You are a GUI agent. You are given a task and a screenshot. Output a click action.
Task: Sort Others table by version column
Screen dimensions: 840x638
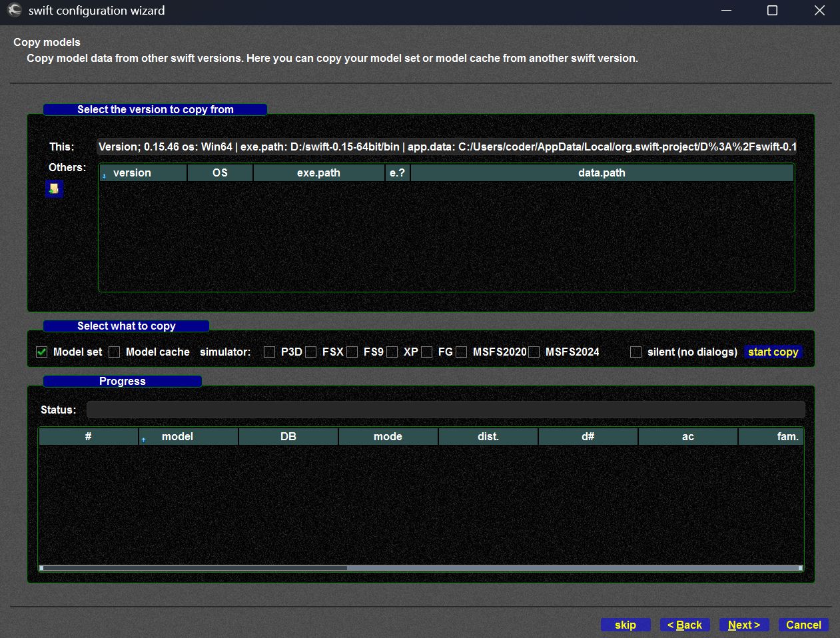(143, 172)
